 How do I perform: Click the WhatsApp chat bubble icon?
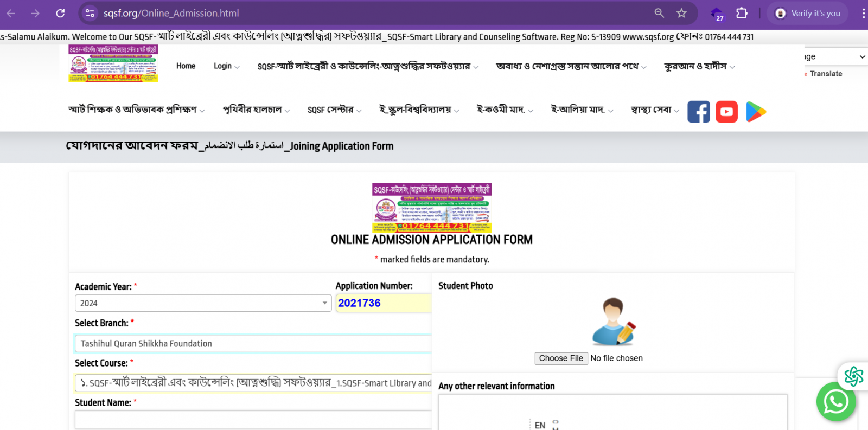click(835, 401)
